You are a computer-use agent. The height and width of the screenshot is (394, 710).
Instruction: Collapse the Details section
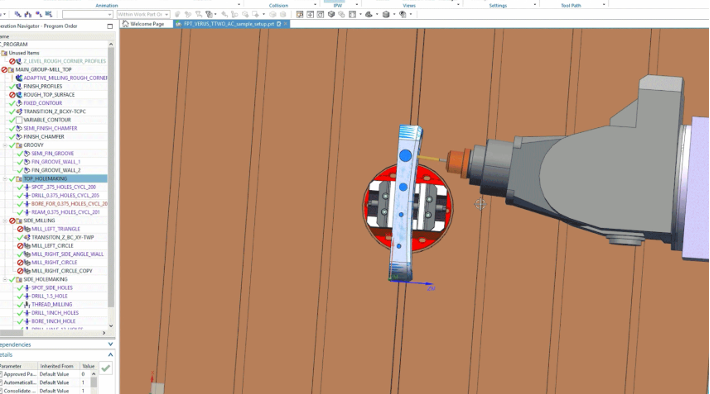(110, 355)
